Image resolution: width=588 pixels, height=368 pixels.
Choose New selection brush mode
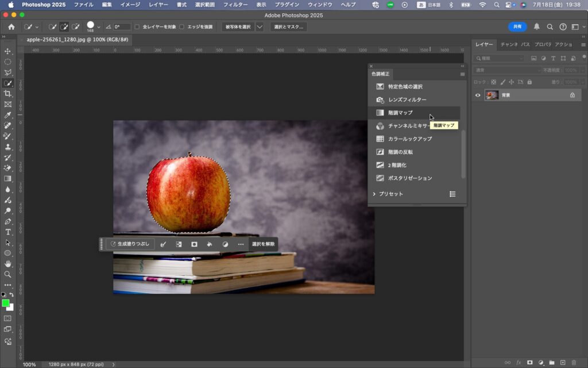(x=52, y=26)
